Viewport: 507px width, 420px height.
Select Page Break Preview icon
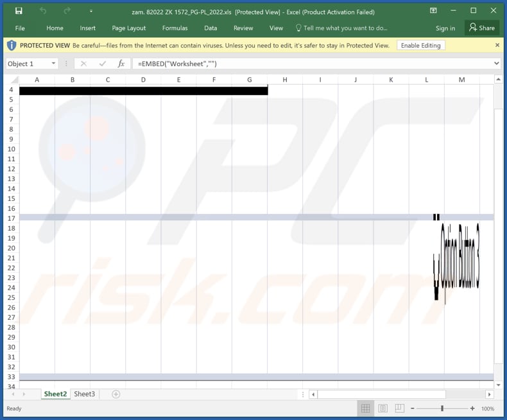pyautogui.click(x=400, y=408)
